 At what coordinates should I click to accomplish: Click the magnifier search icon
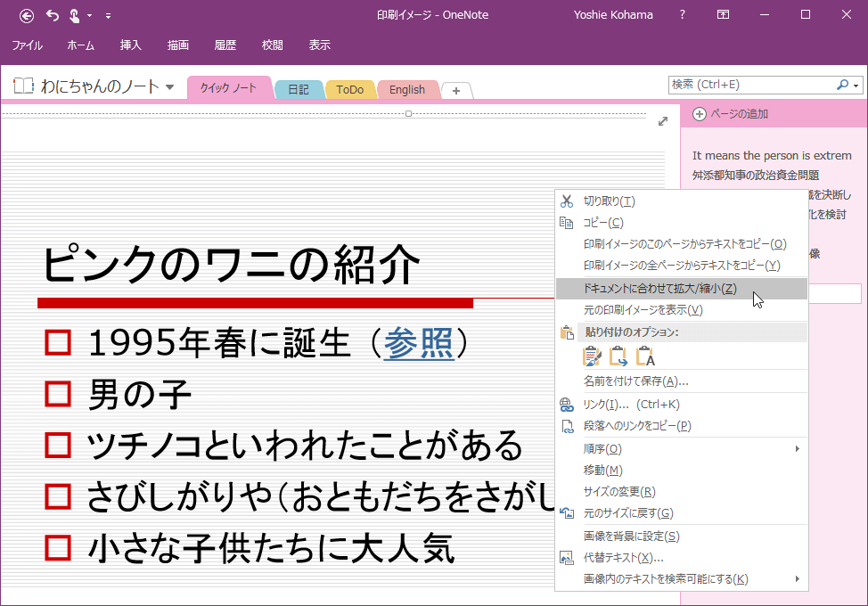pos(842,85)
